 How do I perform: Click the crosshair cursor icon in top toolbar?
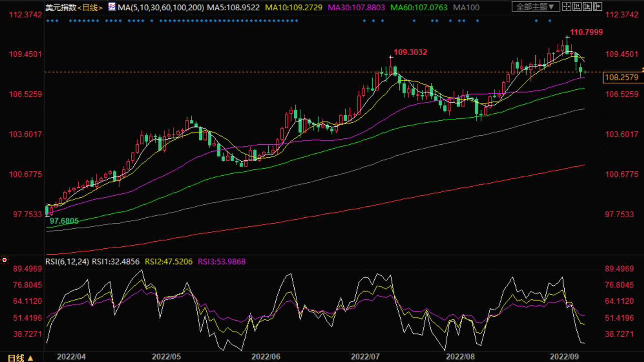(x=566, y=6)
